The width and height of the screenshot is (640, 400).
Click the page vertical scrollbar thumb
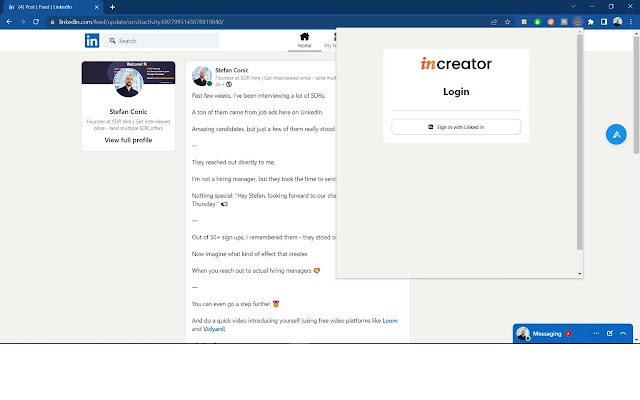[636, 95]
